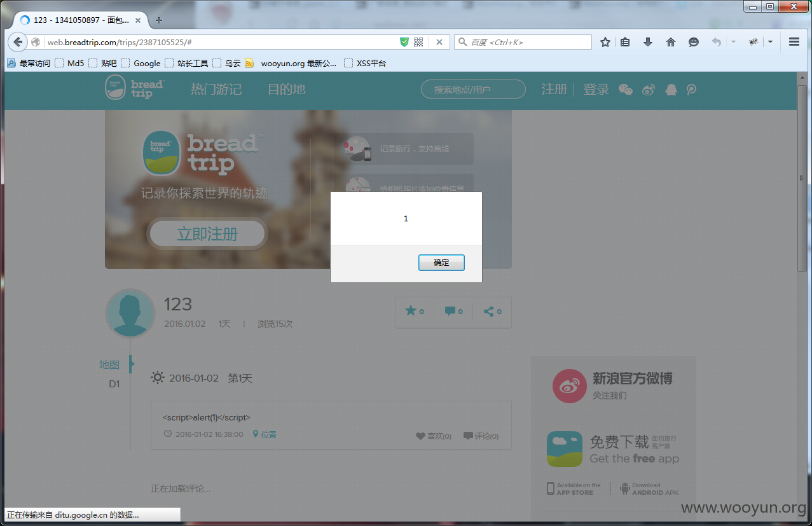Click the green shield security icon

coord(404,42)
